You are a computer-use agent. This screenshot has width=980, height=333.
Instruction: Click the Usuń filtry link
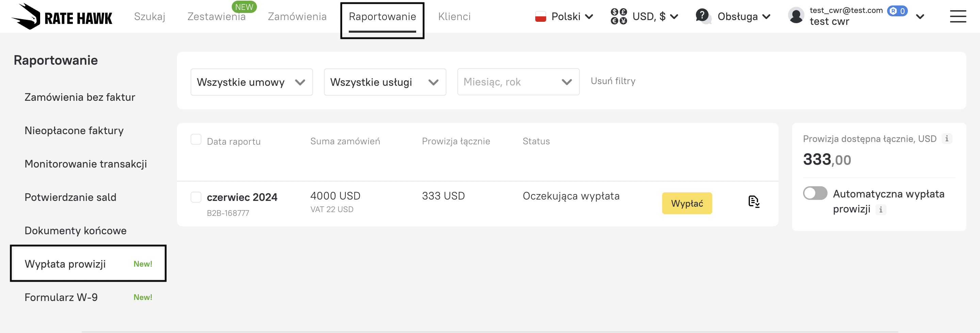(613, 81)
